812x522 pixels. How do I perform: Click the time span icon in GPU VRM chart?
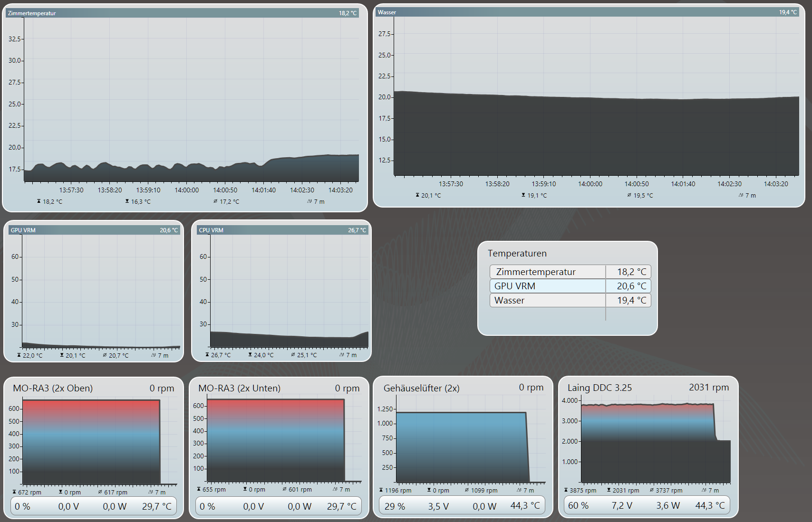pyautogui.click(x=154, y=355)
